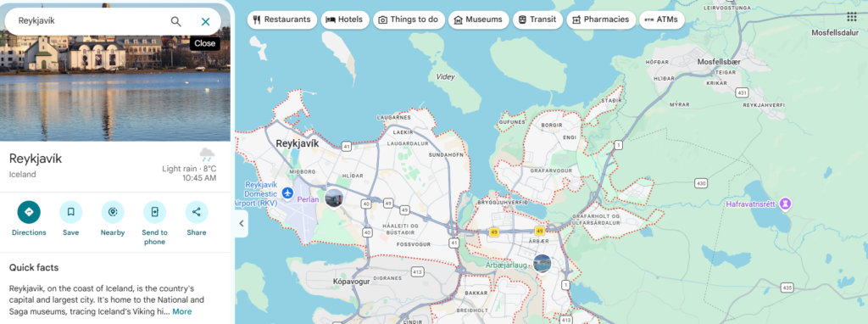This screenshot has height=324, width=868.
Task: Click the Háaleiti og Bústaðir label
Action: click(400, 229)
